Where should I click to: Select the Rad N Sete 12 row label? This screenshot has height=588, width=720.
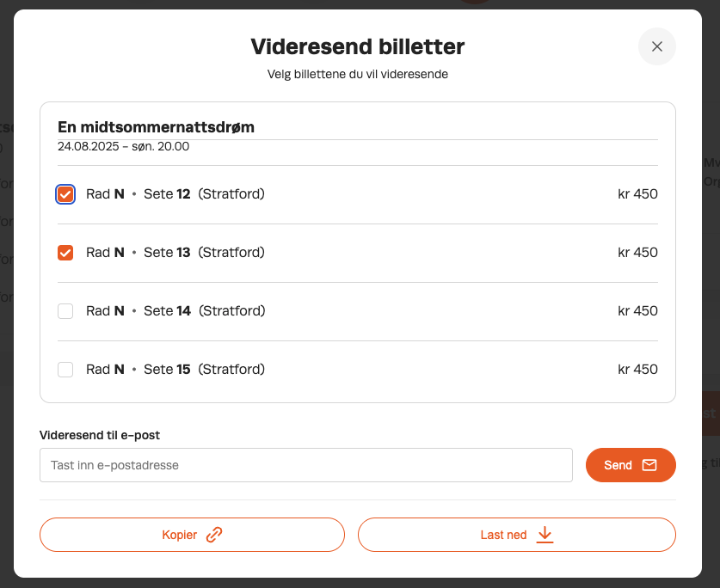(x=175, y=194)
